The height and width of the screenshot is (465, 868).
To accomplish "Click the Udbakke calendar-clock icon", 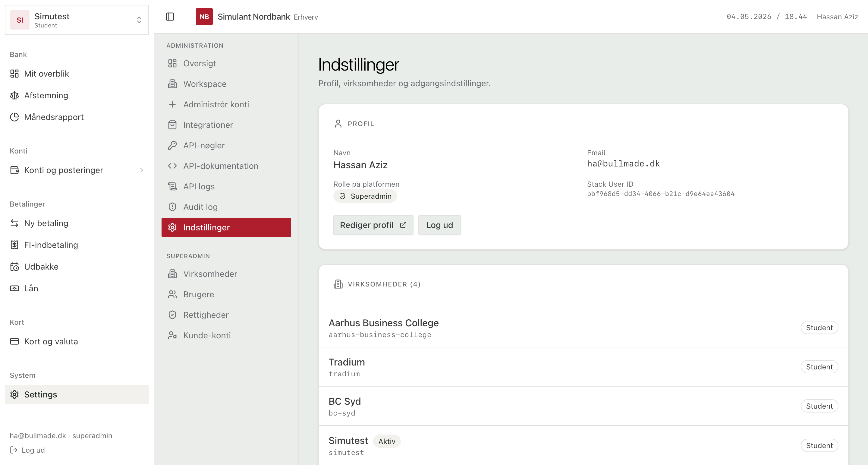I will click(14, 267).
